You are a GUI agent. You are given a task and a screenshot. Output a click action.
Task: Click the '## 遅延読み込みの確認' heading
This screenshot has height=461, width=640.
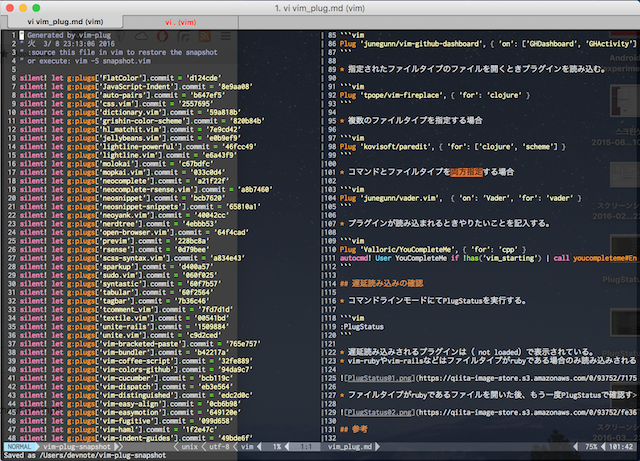pyautogui.click(x=381, y=283)
